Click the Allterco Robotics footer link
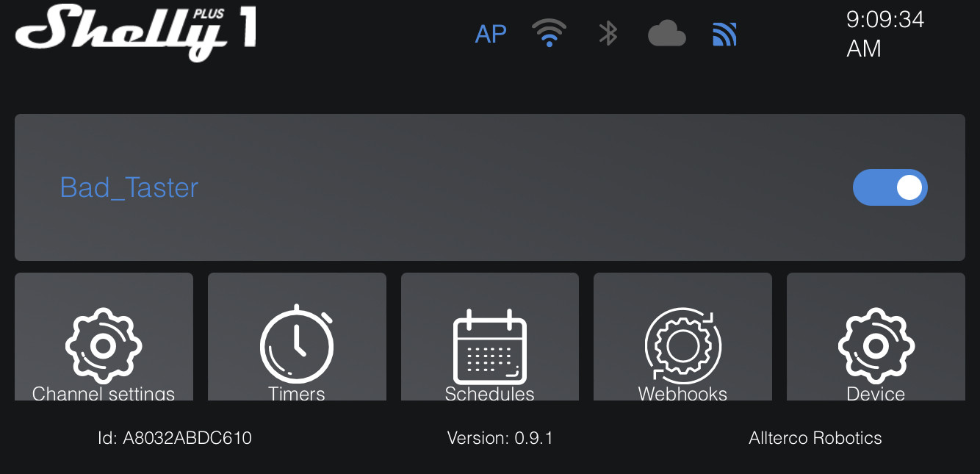980x474 pixels. tap(815, 438)
